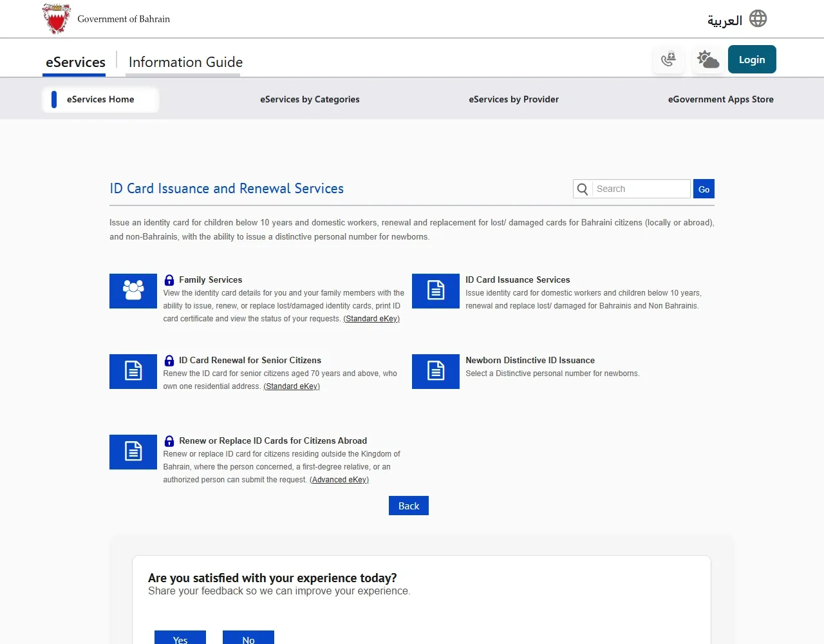The width and height of the screenshot is (824, 644).
Task: Open eServices by Provider menu
Action: [x=514, y=99]
